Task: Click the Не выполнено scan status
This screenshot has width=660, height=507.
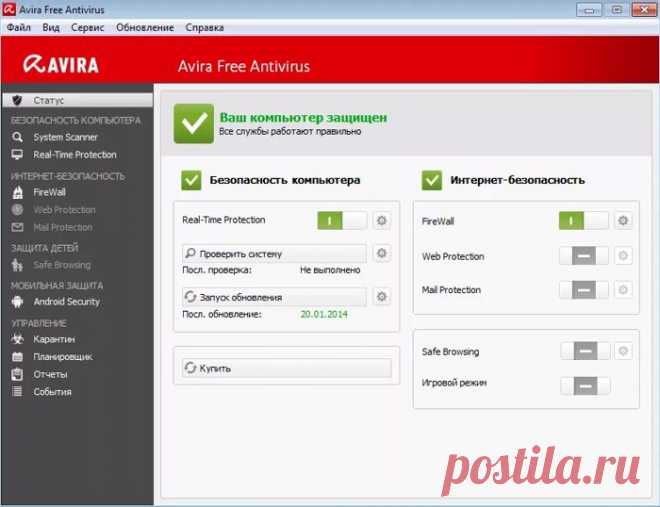Action: [x=330, y=270]
